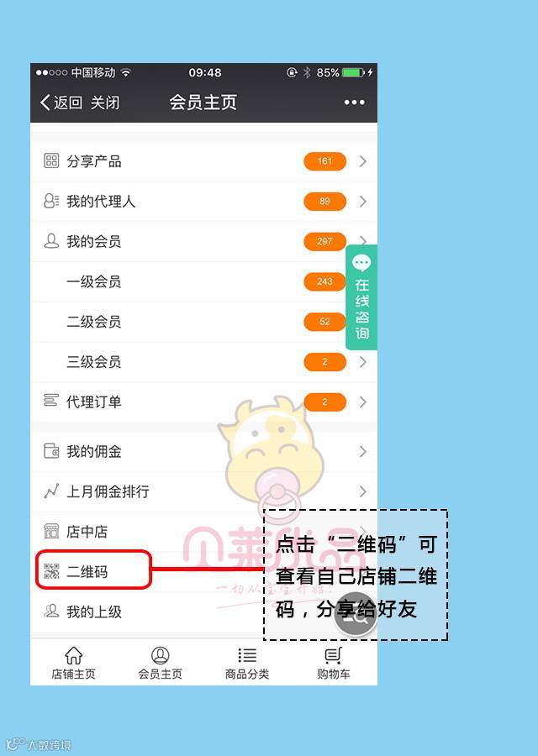Expand the 分享产品 row chevron
538x756 pixels.
363,161
